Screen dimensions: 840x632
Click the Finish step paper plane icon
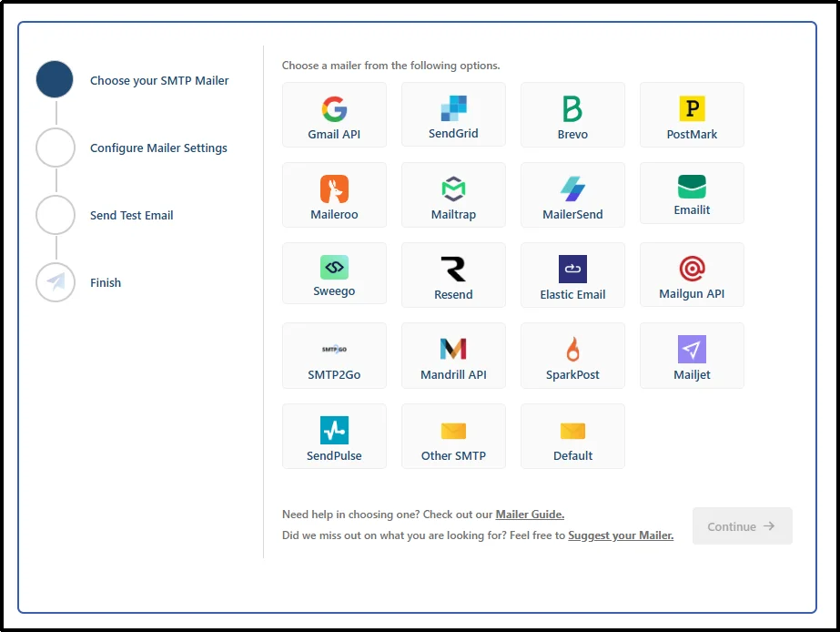pos(56,282)
